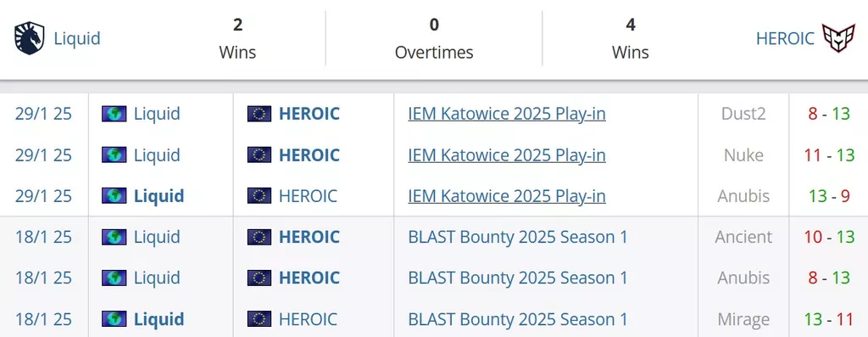The height and width of the screenshot is (337, 868).
Task: Click the bold Liquid name in the Mirage row
Action: coord(159,319)
